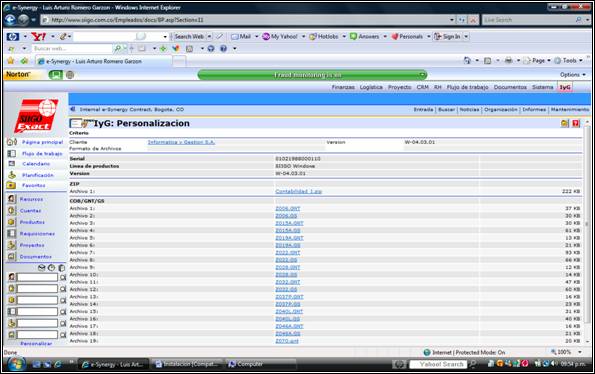Viewport: 595px width, 374px height.
Task: Click the blue help icon in second toolbar
Action: click(x=223, y=49)
